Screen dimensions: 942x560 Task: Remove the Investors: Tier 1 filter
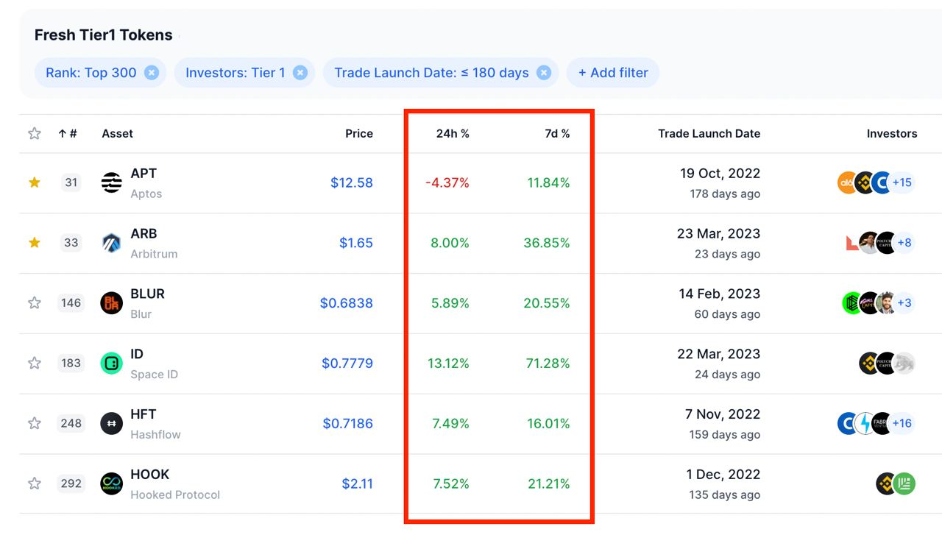pyautogui.click(x=300, y=73)
